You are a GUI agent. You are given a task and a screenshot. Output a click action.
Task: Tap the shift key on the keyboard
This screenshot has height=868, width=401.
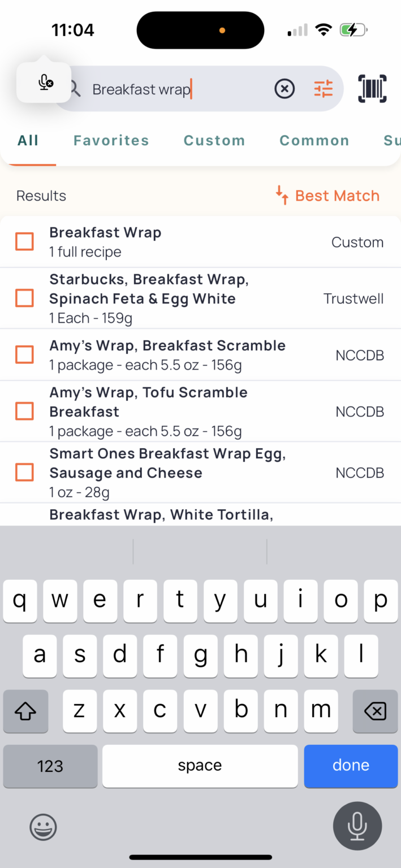(25, 711)
